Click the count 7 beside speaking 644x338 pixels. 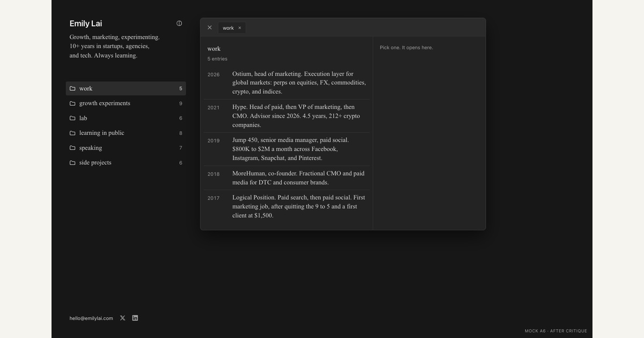pyautogui.click(x=181, y=148)
